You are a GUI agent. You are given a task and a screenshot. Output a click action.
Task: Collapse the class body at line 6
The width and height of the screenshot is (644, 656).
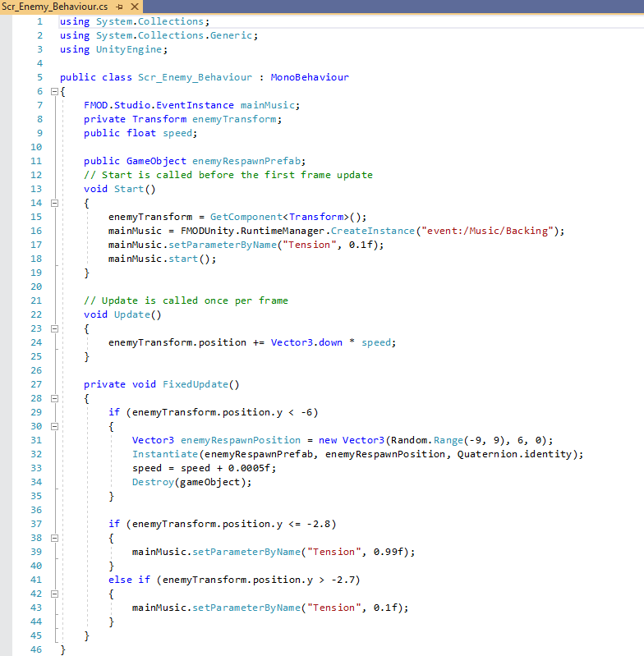(x=54, y=91)
